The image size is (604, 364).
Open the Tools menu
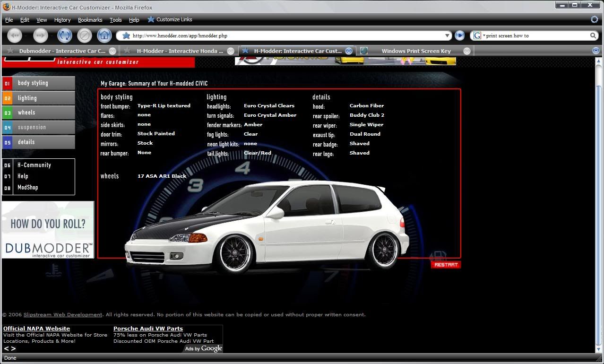coord(116,20)
